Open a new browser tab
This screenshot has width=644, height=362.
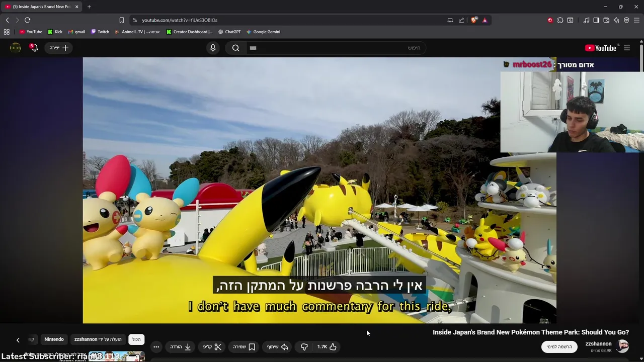[x=89, y=7]
